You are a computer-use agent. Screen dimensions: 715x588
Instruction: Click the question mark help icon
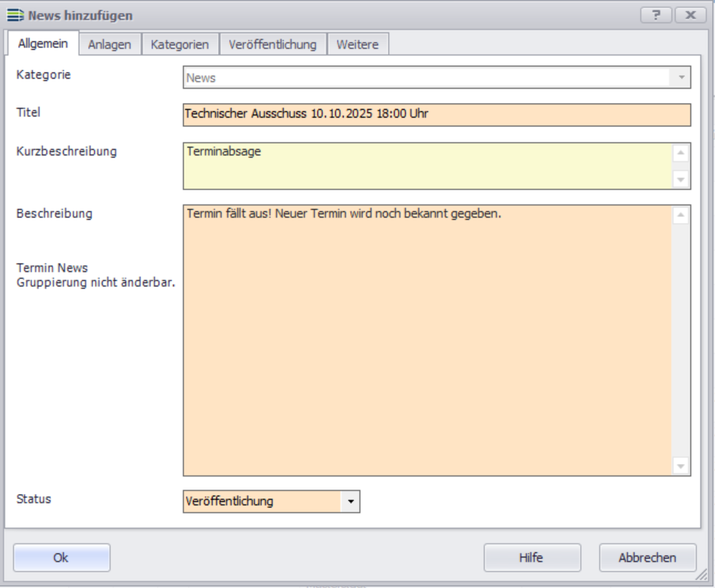tap(656, 15)
